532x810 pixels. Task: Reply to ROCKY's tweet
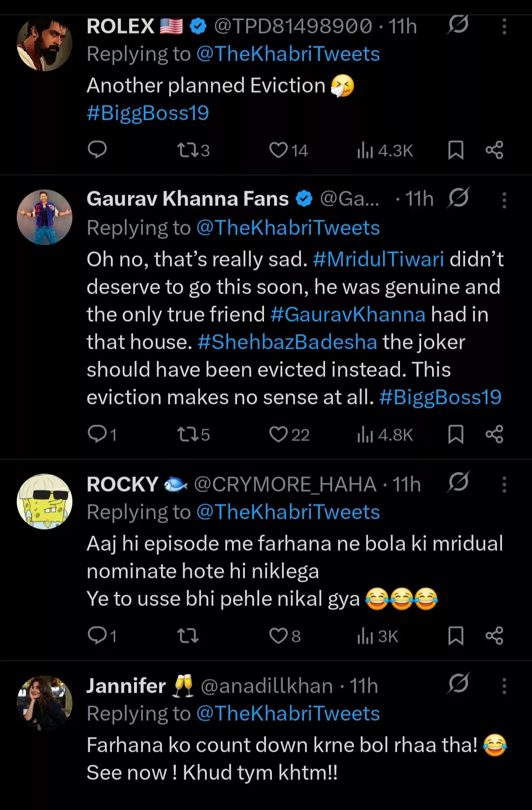pos(98,636)
